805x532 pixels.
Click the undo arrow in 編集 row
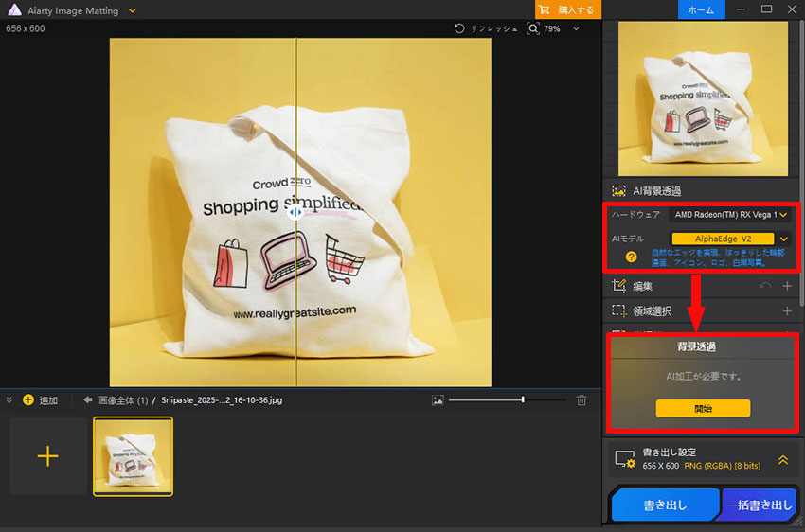click(765, 286)
